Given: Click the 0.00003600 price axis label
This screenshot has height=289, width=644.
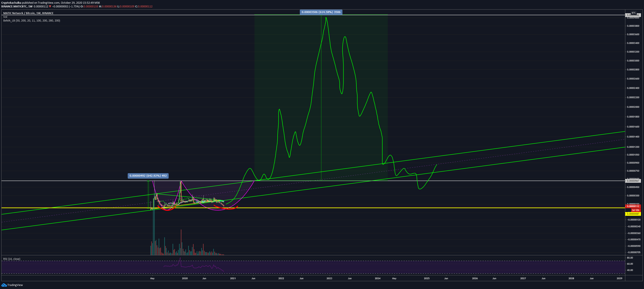Looking at the screenshot, I should 633,35.
